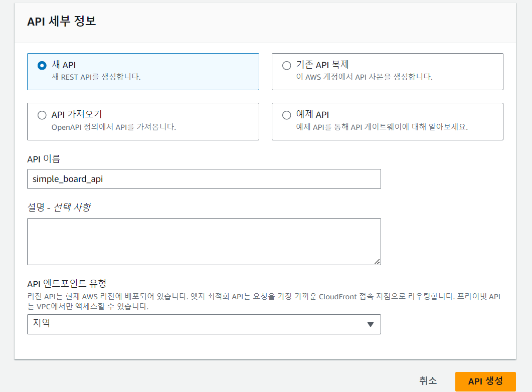This screenshot has height=392, width=532.
Task: Click the 이 AWS 계정에서 API 사본을 생성합니다 text
Action: click(365, 77)
